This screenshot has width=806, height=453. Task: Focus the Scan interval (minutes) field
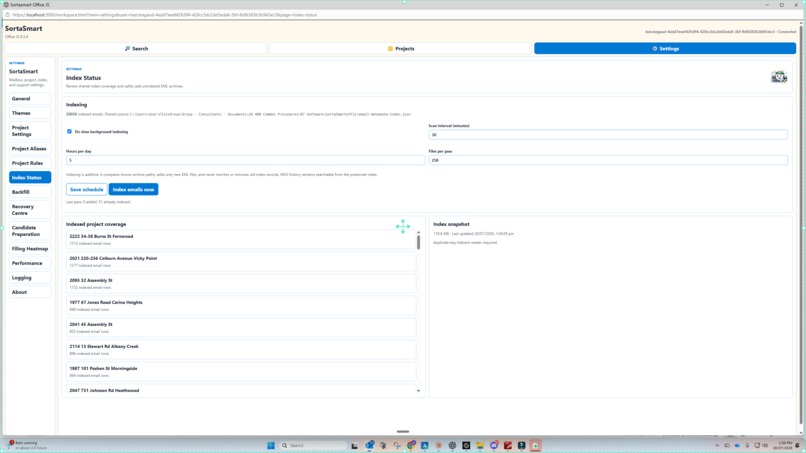pos(608,135)
